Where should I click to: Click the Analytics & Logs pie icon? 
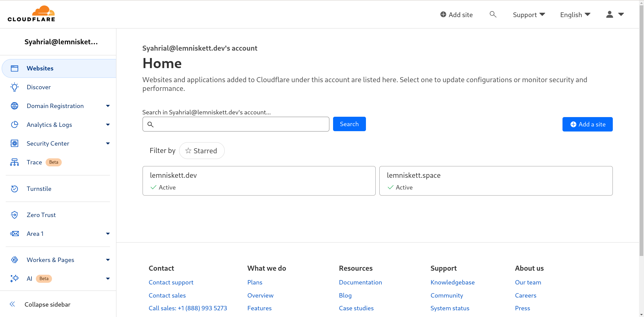tap(14, 125)
